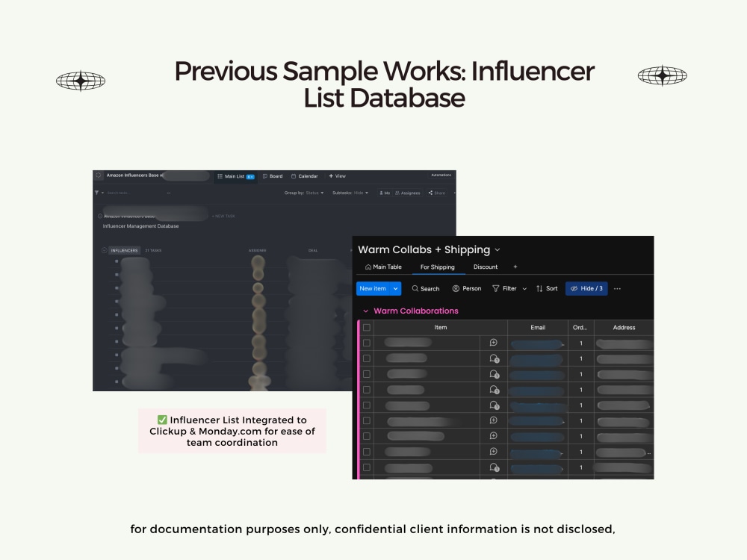This screenshot has width=747, height=560.
Task: Open the conversation icon on the third row
Action: tap(494, 374)
